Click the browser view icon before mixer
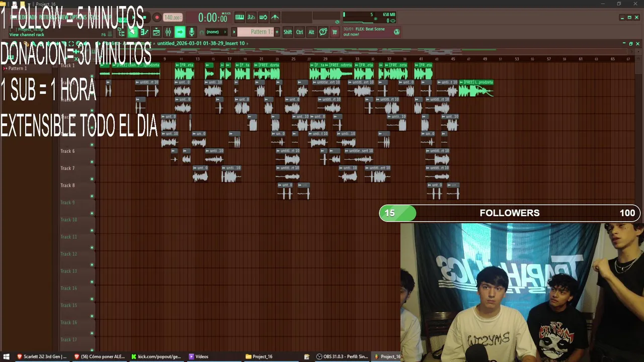644x362 pixels. pyautogui.click(x=156, y=32)
